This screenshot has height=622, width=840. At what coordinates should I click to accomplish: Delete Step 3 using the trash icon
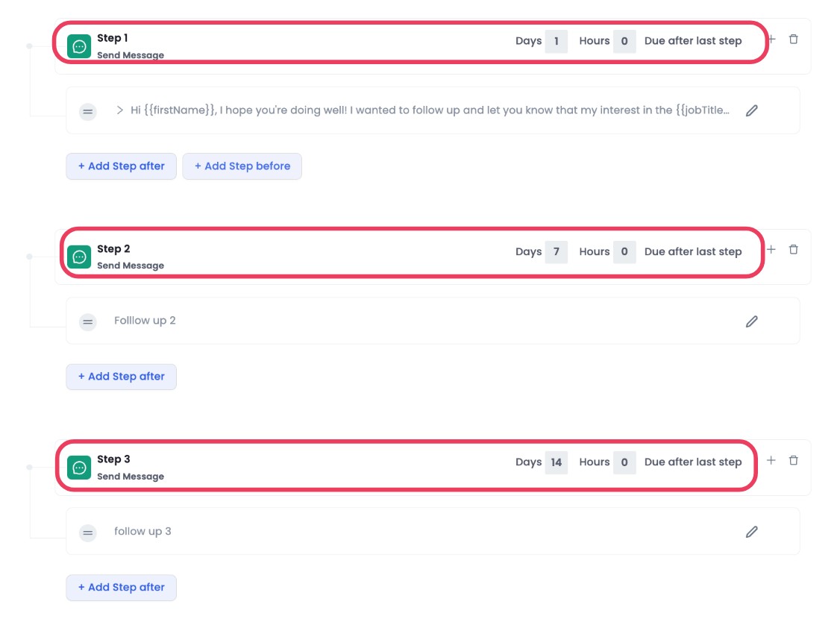tap(793, 460)
